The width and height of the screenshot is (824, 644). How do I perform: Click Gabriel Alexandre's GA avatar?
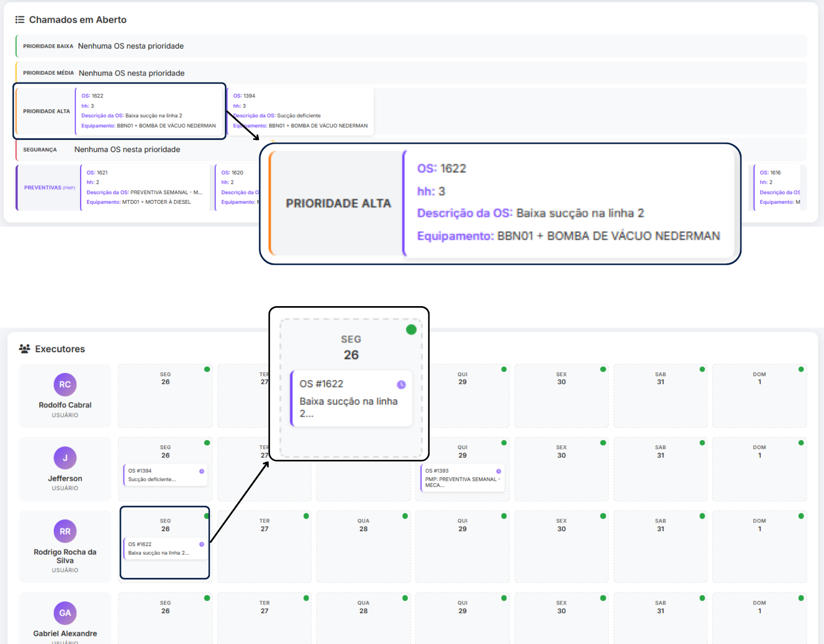click(65, 613)
